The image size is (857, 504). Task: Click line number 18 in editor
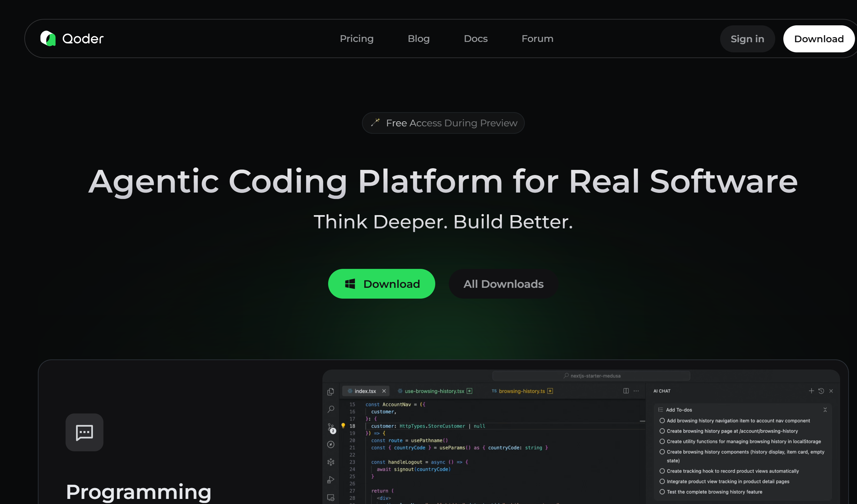pyautogui.click(x=352, y=426)
